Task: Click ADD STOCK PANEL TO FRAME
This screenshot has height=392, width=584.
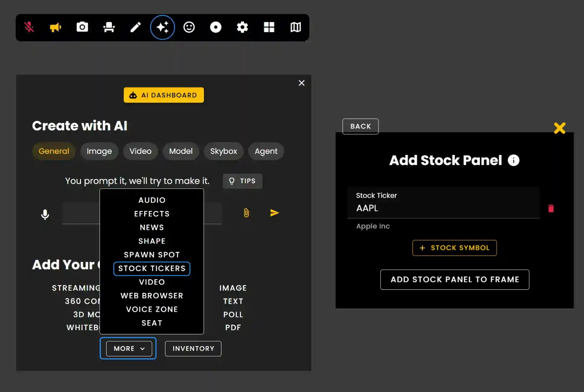Action: [455, 279]
